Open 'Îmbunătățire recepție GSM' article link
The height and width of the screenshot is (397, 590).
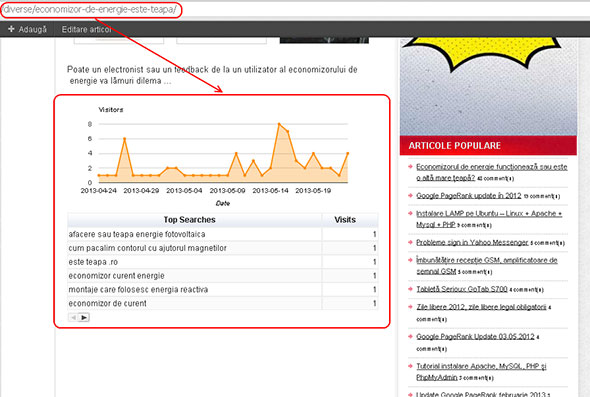(487, 265)
